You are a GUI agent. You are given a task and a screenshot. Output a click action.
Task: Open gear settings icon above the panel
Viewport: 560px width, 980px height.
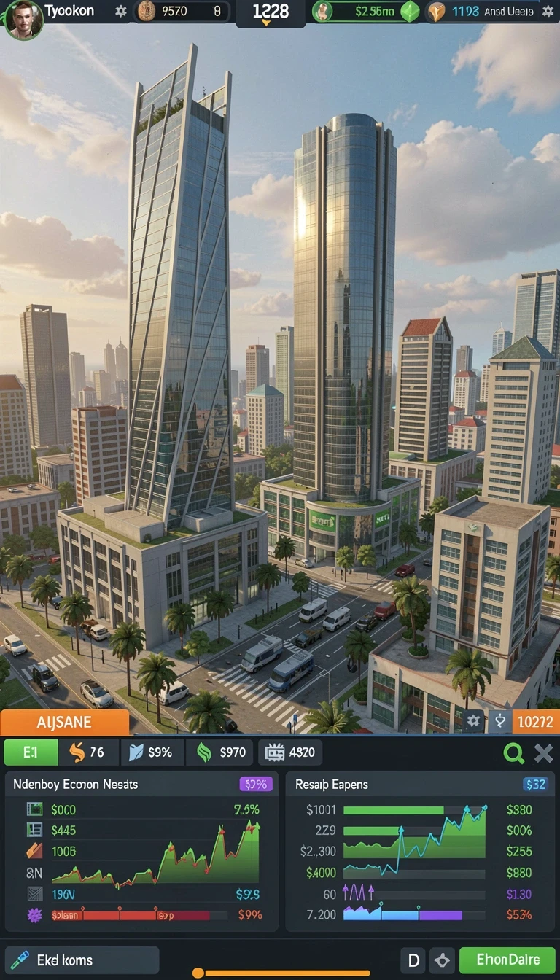tap(474, 721)
